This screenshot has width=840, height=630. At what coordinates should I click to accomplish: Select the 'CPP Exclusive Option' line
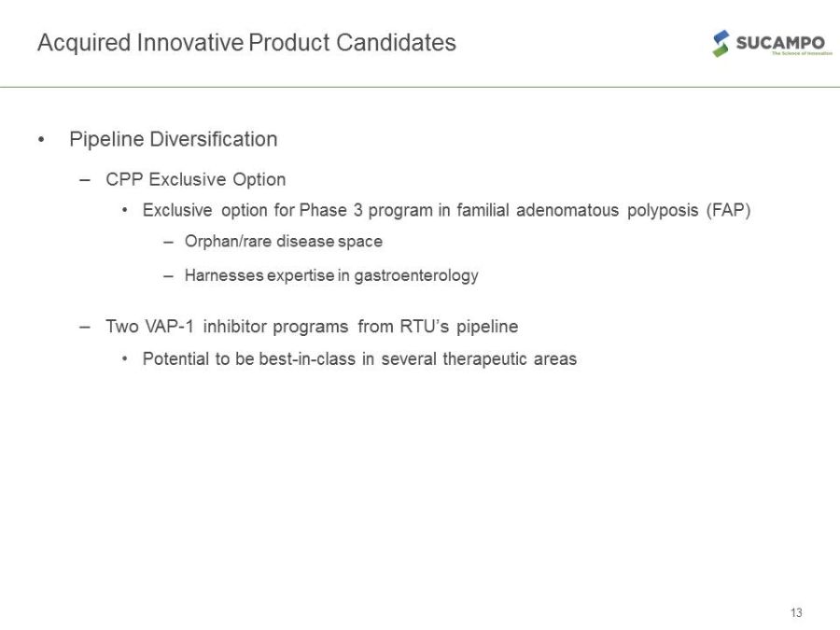(x=195, y=179)
